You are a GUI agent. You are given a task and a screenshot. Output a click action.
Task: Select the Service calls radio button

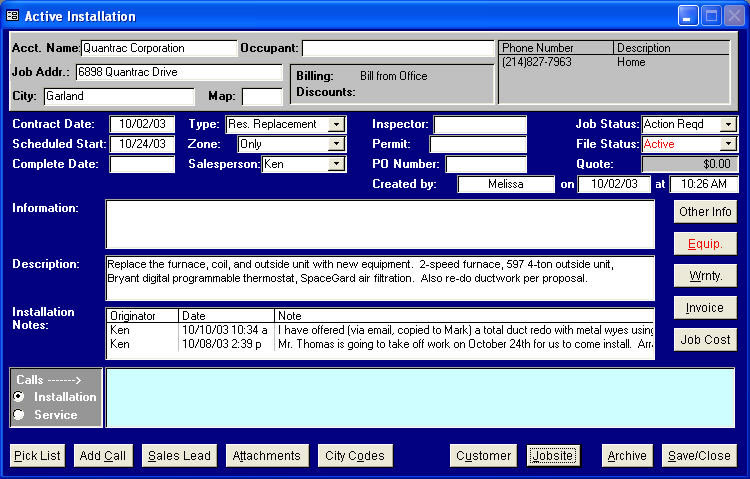[x=18, y=414]
